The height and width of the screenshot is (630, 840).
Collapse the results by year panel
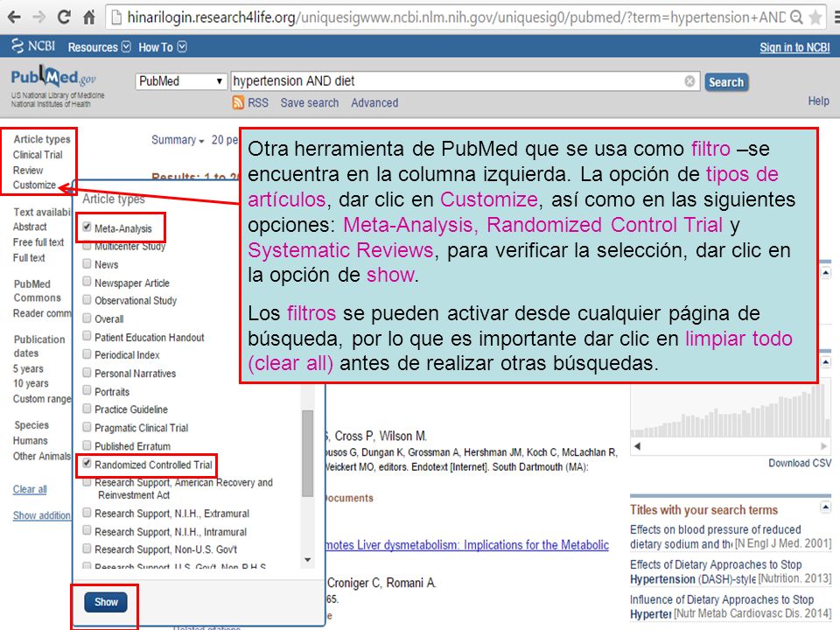click(x=825, y=362)
